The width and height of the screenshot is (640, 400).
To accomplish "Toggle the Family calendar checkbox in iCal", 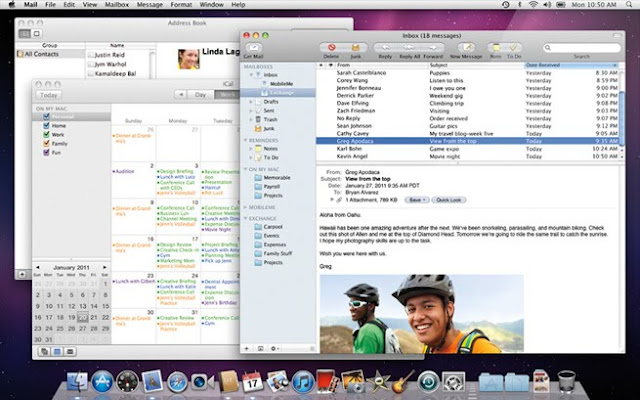I will (x=46, y=144).
